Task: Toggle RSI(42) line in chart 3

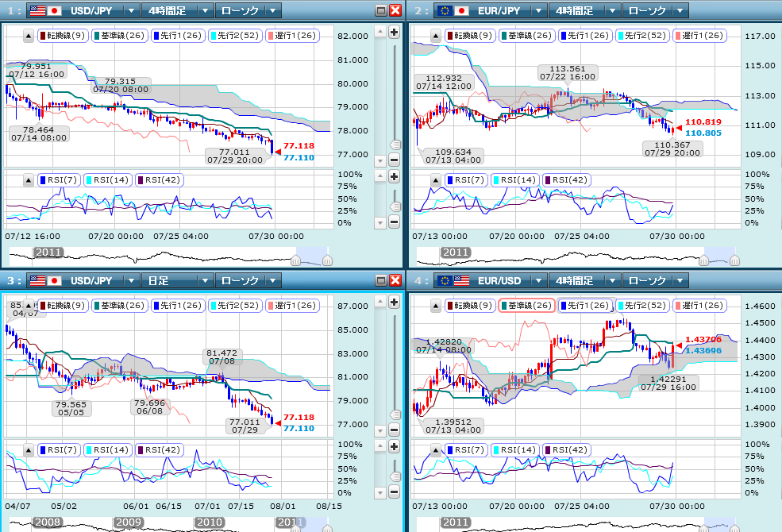Action: click(x=159, y=450)
